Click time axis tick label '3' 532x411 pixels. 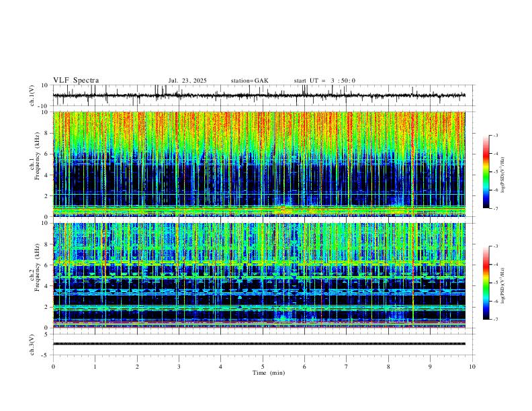click(x=179, y=367)
